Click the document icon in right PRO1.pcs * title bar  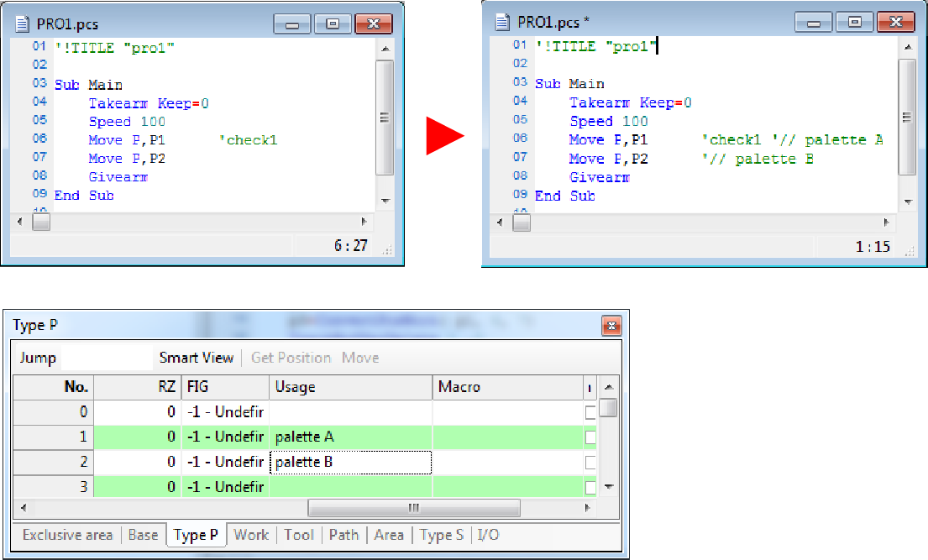pyautogui.click(x=503, y=22)
